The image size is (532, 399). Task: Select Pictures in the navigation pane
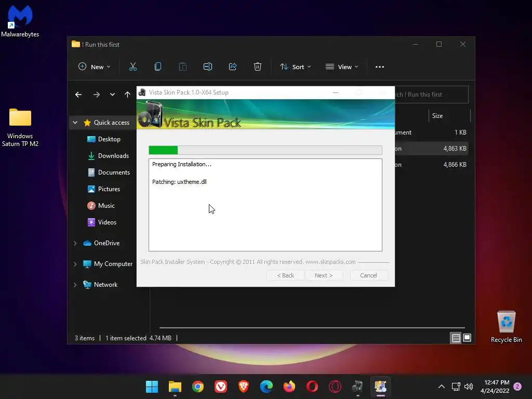[104, 189]
